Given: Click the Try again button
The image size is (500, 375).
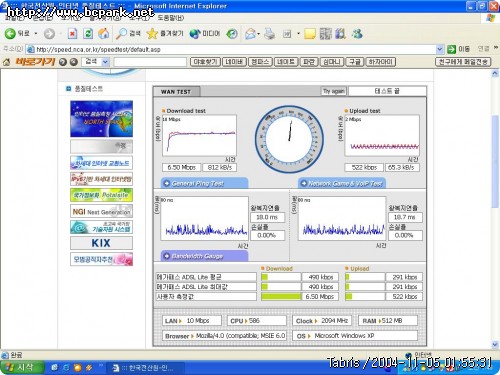Looking at the screenshot, I should click(334, 91).
